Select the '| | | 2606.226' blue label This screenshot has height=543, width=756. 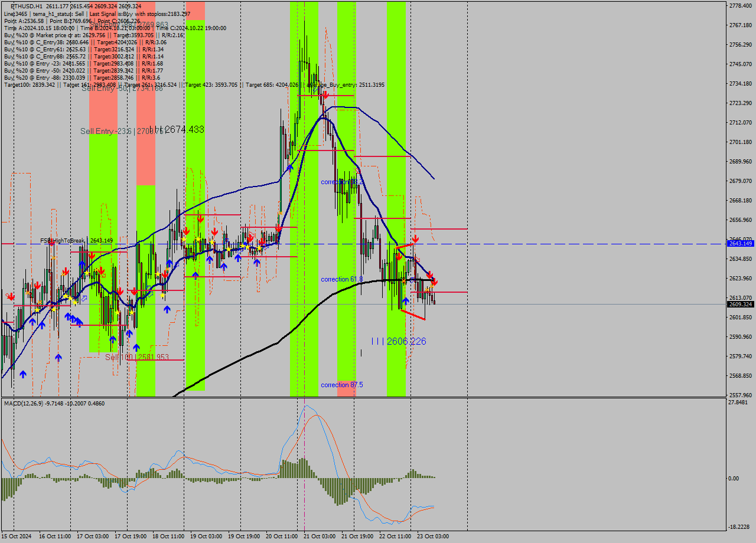399,341
